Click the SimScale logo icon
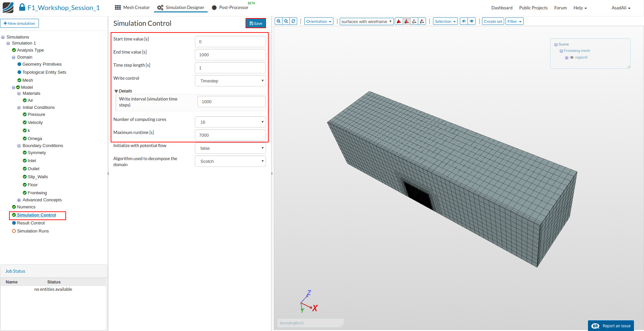The width and height of the screenshot is (644, 331). 8,7
